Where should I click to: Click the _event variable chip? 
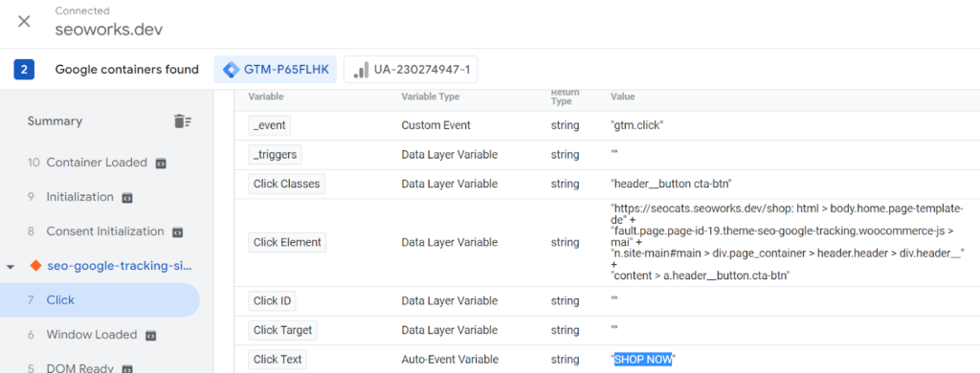269,125
